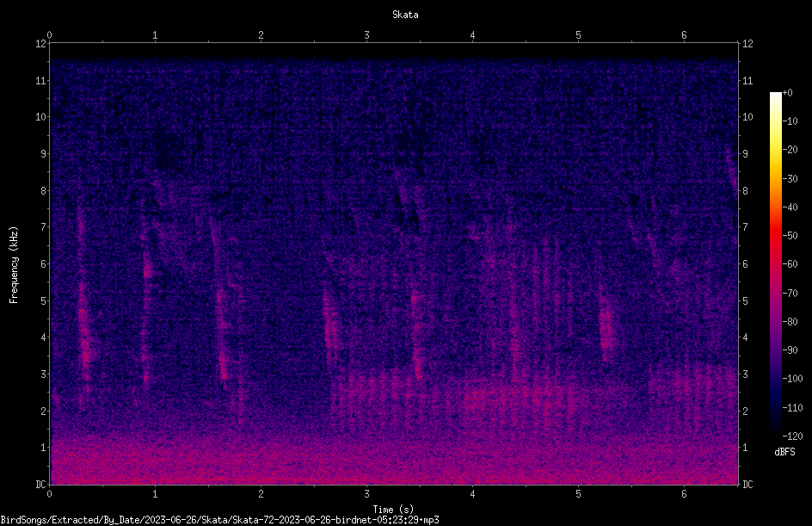Click the "Frequency (kHz)" axis label
Viewport: 812px width, 526px height.
14,265
